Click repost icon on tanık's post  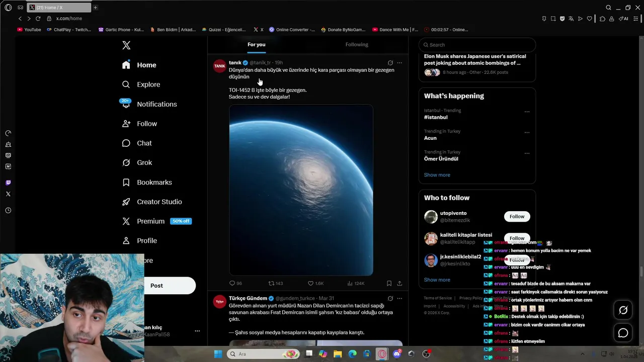pyautogui.click(x=272, y=284)
